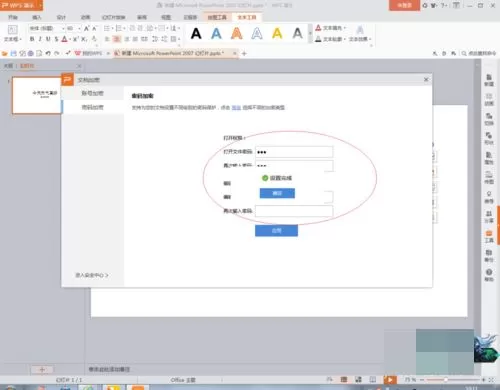Close the document encryption dialog
The height and width of the screenshot is (390, 500).
click(426, 80)
